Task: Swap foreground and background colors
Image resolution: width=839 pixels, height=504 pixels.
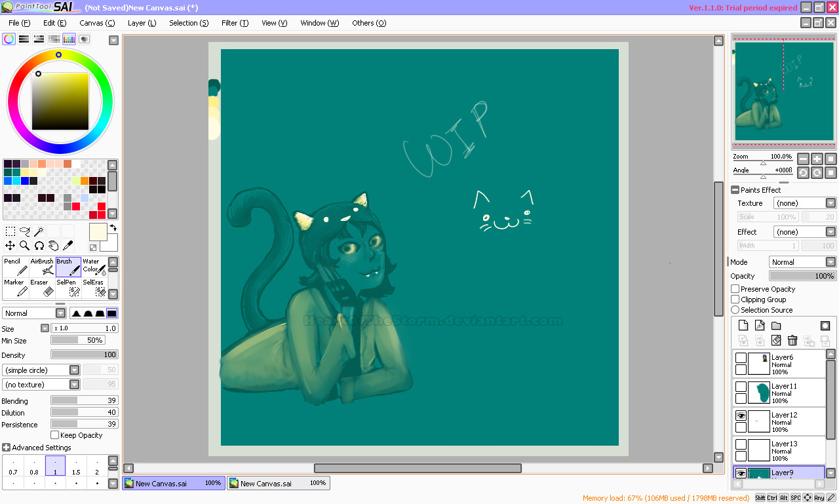Action: click(113, 227)
